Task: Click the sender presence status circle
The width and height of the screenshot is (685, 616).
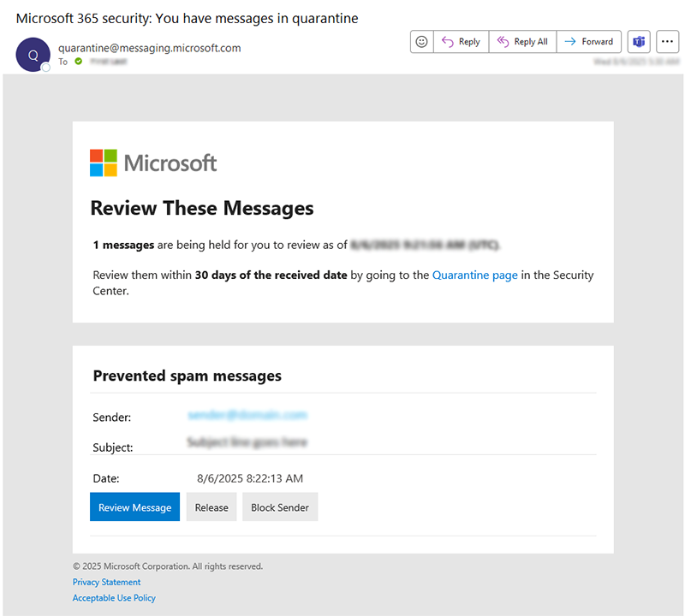Action: (46, 68)
